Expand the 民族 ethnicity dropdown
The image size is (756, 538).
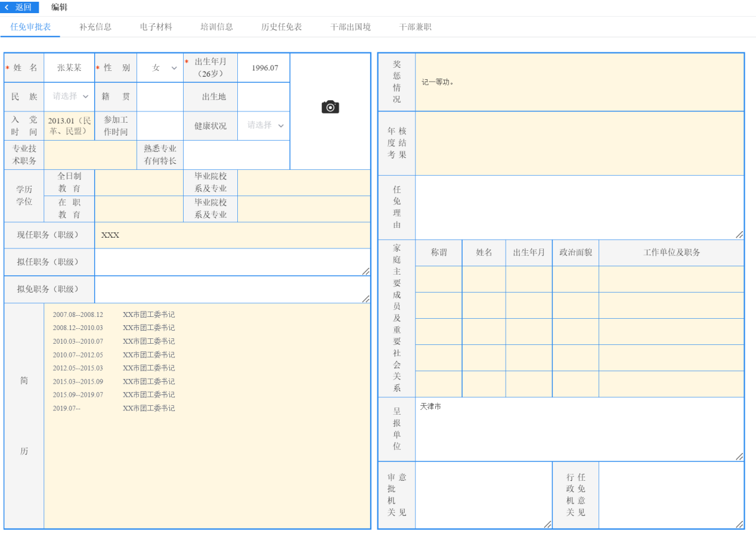click(x=69, y=97)
